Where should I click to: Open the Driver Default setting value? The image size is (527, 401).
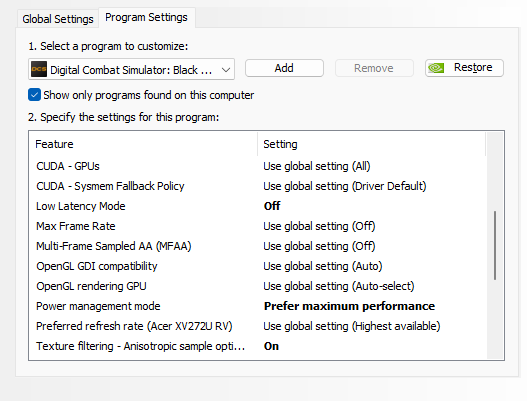(345, 186)
